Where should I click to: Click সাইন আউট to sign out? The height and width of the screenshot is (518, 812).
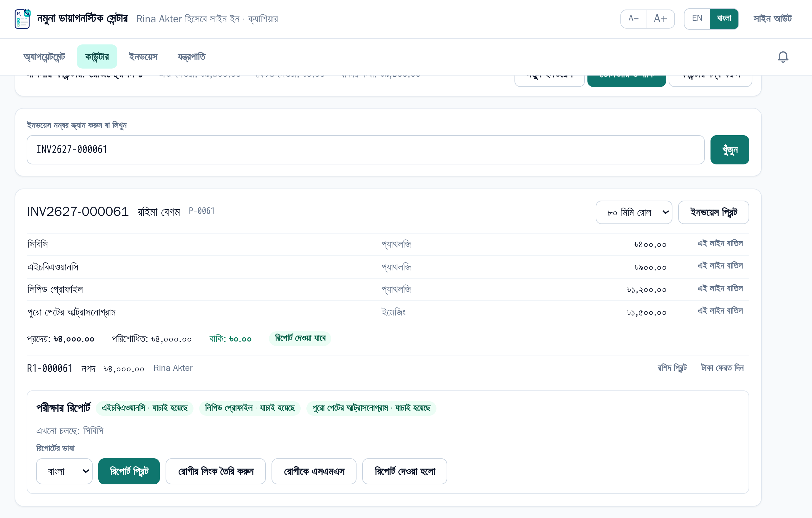tap(772, 19)
